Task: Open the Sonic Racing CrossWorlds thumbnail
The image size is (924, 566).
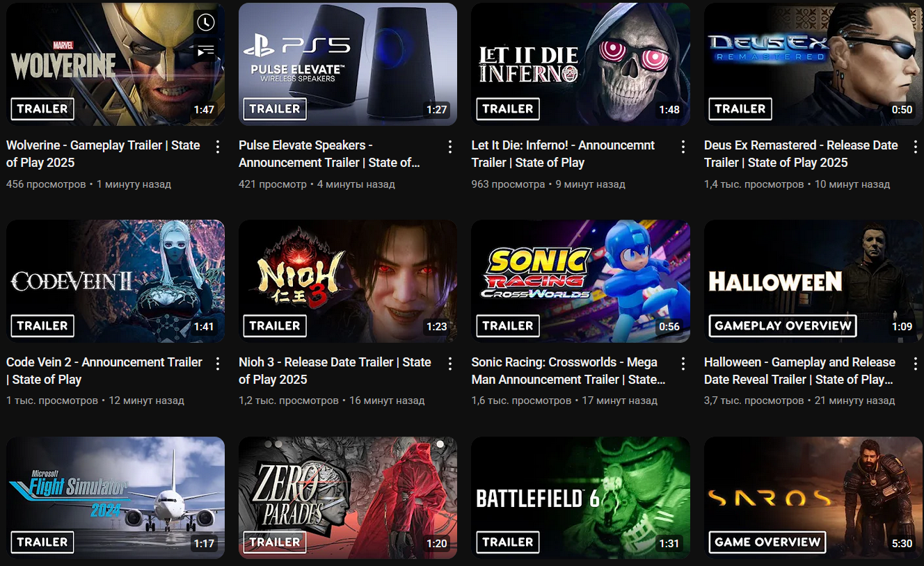Action: coord(580,281)
